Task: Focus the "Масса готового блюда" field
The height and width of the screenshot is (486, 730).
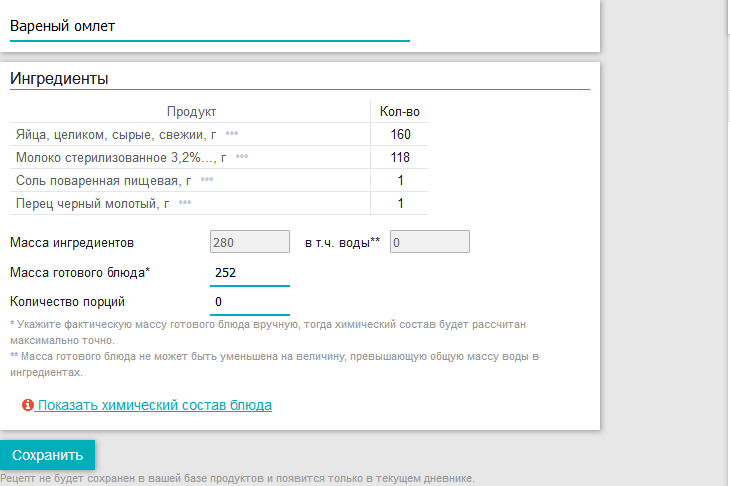Action: tap(249, 272)
